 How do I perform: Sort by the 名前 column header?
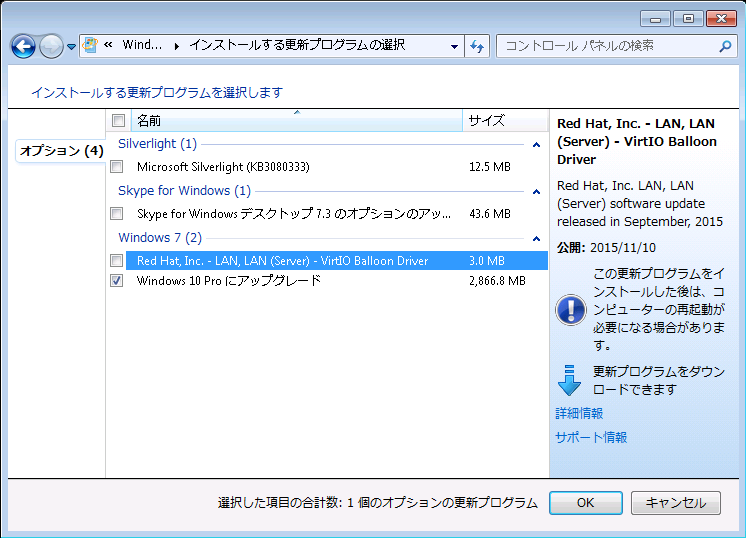click(x=296, y=120)
